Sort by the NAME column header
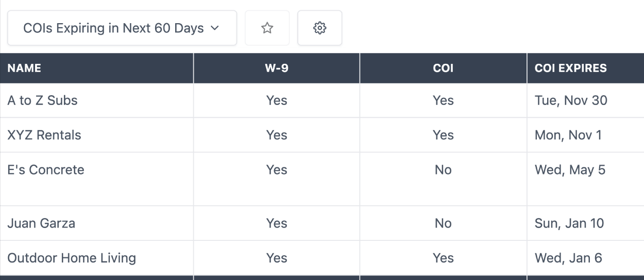Screen dimensions: 644x280 tap(24, 68)
